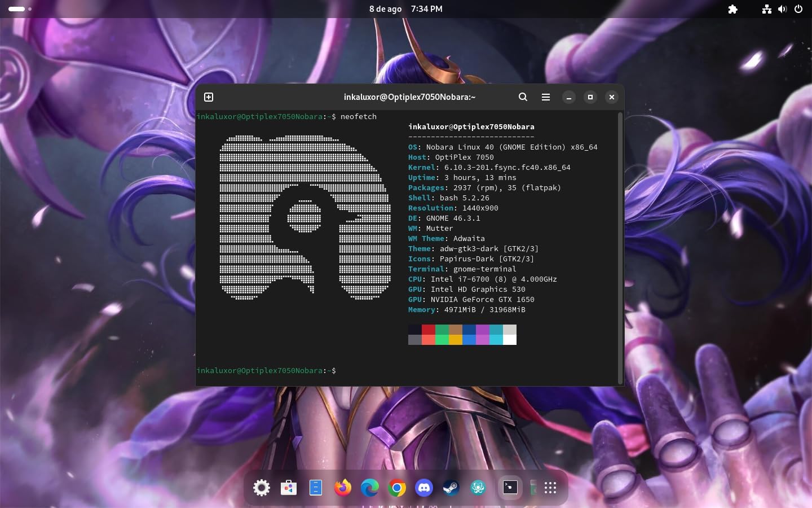
Task: Minimize the terminal window
Action: (x=569, y=97)
